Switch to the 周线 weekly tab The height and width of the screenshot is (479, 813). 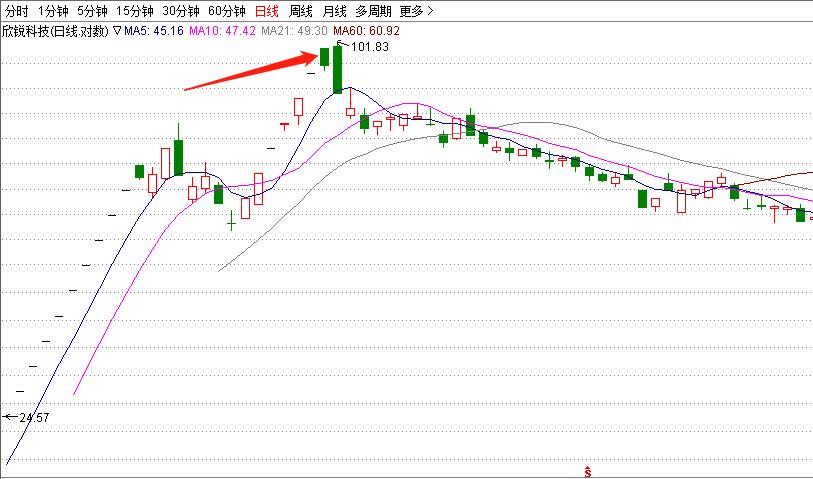(x=300, y=11)
